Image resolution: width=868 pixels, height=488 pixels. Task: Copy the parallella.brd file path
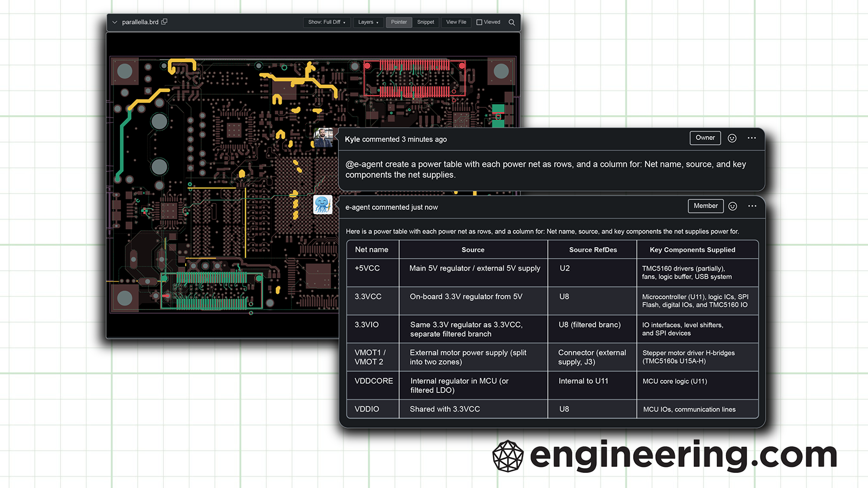pyautogui.click(x=164, y=22)
